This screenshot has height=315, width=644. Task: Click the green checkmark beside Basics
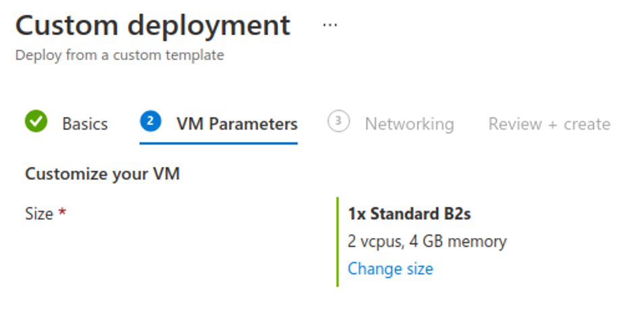click(36, 122)
